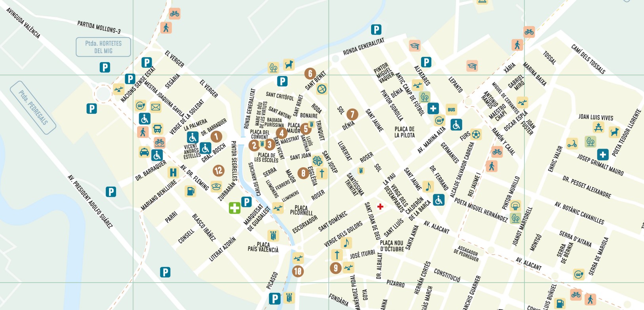Viewport: 644px width, 310px height.
Task: Click the music note icon near Verge dels Dolors
Action: [x=346, y=243]
